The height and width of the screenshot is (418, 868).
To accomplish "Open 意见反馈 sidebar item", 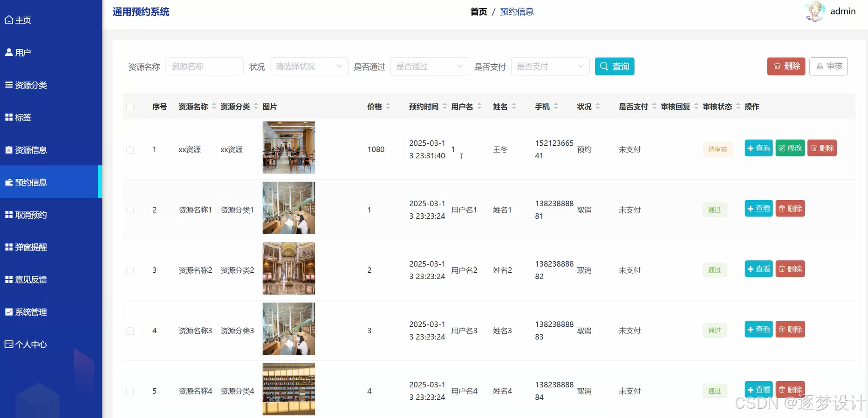I will (x=51, y=280).
